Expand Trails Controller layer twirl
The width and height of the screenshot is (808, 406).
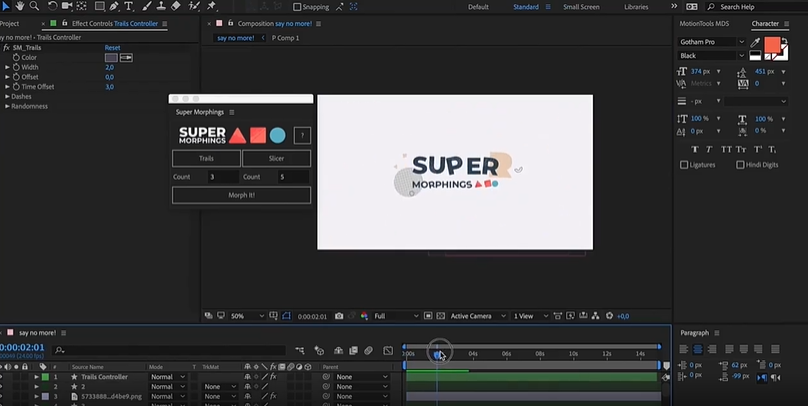tap(37, 377)
